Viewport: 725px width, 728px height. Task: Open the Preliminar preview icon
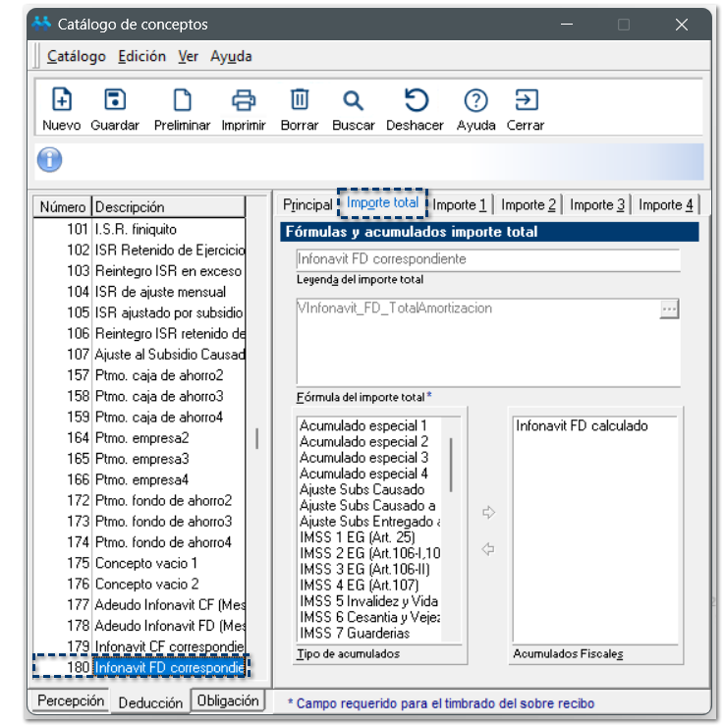182,101
